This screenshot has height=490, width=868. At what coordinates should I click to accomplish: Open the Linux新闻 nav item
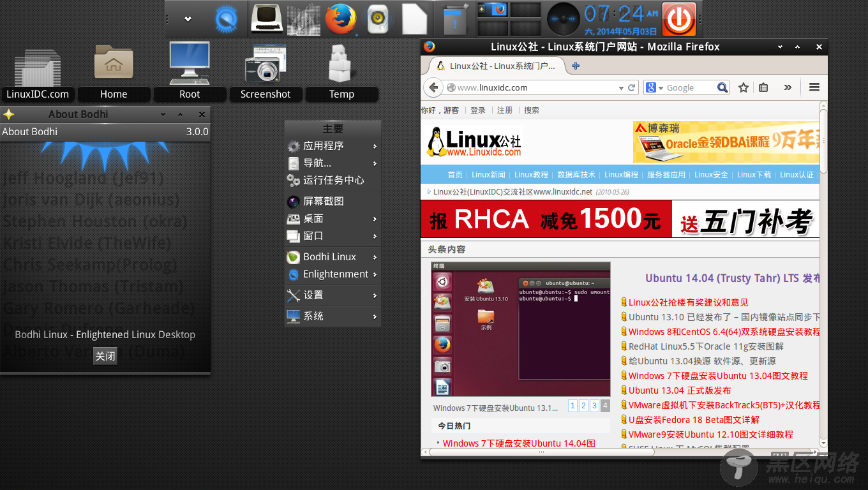[x=488, y=175]
